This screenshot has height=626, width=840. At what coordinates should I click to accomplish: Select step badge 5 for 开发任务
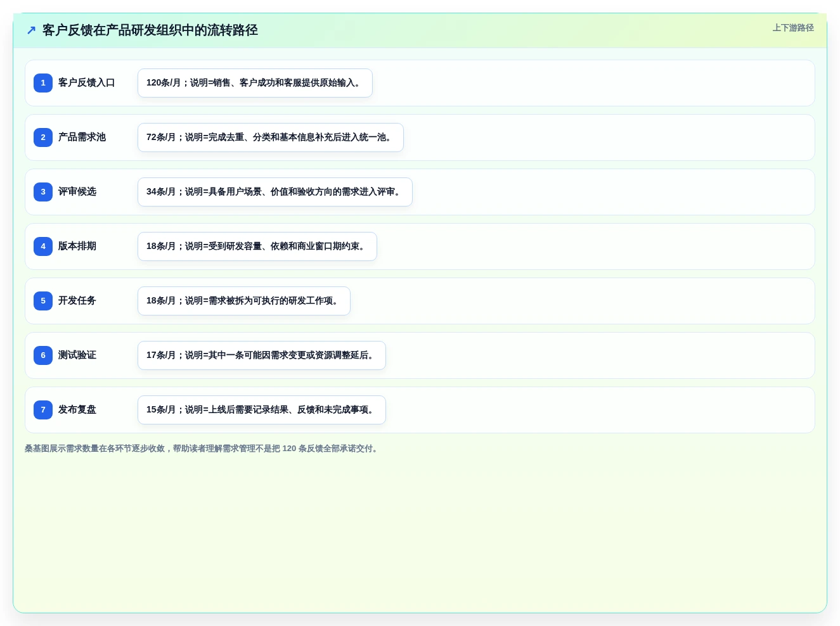click(43, 301)
